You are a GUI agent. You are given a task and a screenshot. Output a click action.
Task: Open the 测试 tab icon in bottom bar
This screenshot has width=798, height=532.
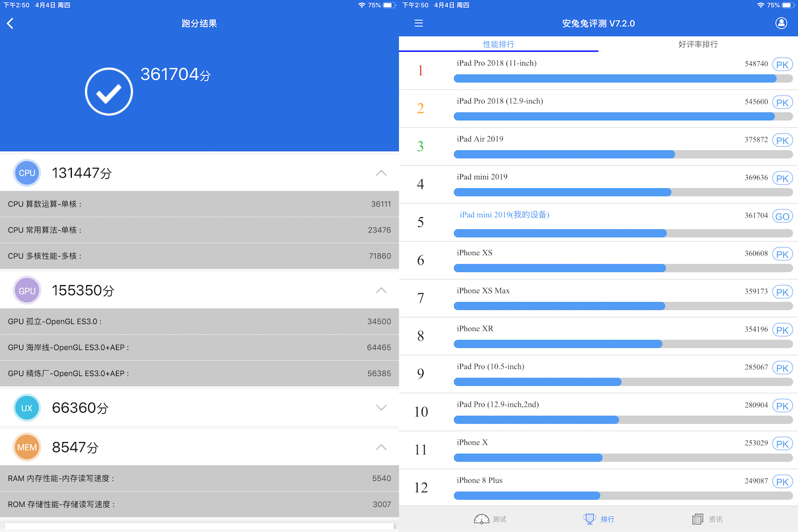[x=489, y=519]
